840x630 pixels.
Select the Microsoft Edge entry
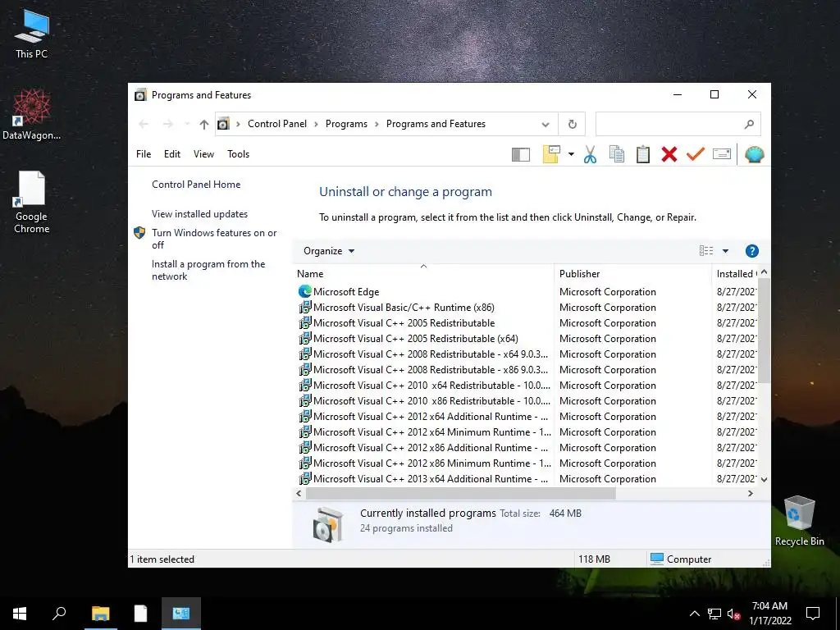[346, 292]
